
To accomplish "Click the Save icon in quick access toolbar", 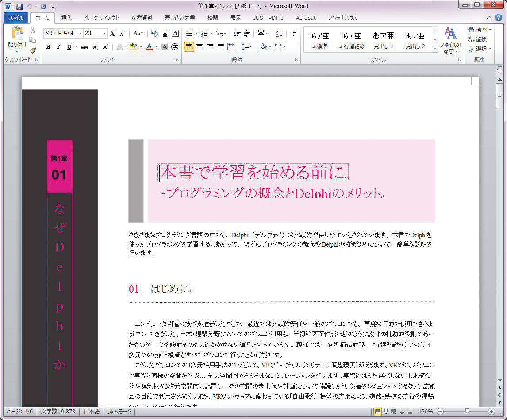I will click(x=19, y=6).
